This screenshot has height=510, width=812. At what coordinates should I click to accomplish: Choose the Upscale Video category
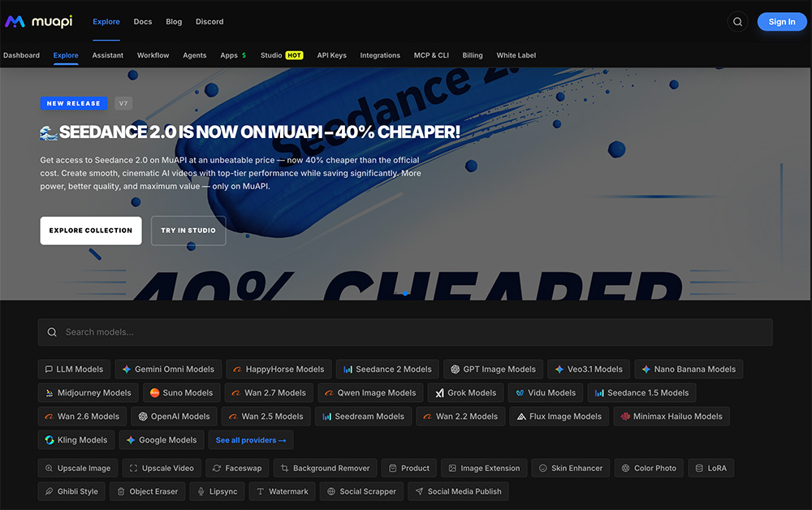tap(162, 468)
